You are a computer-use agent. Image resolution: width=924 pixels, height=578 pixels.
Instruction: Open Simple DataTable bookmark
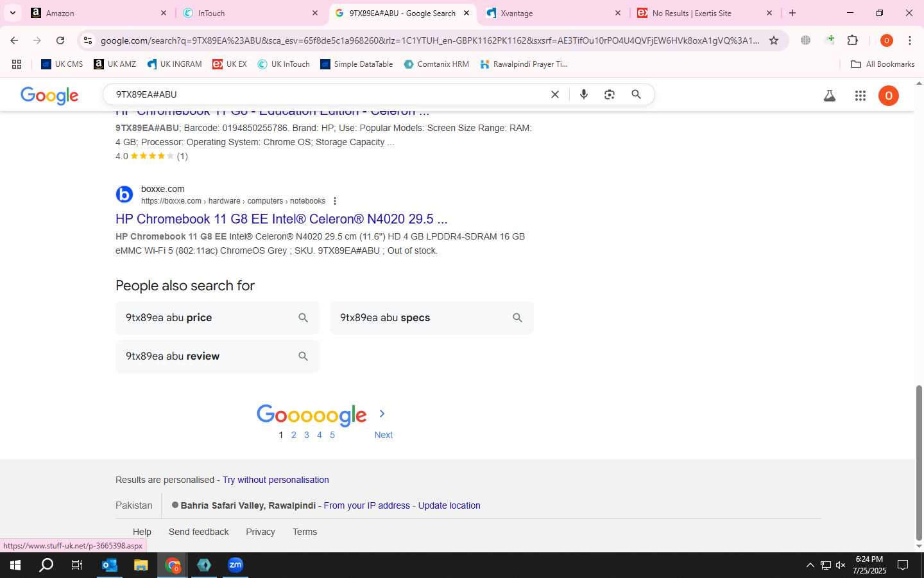(x=357, y=64)
